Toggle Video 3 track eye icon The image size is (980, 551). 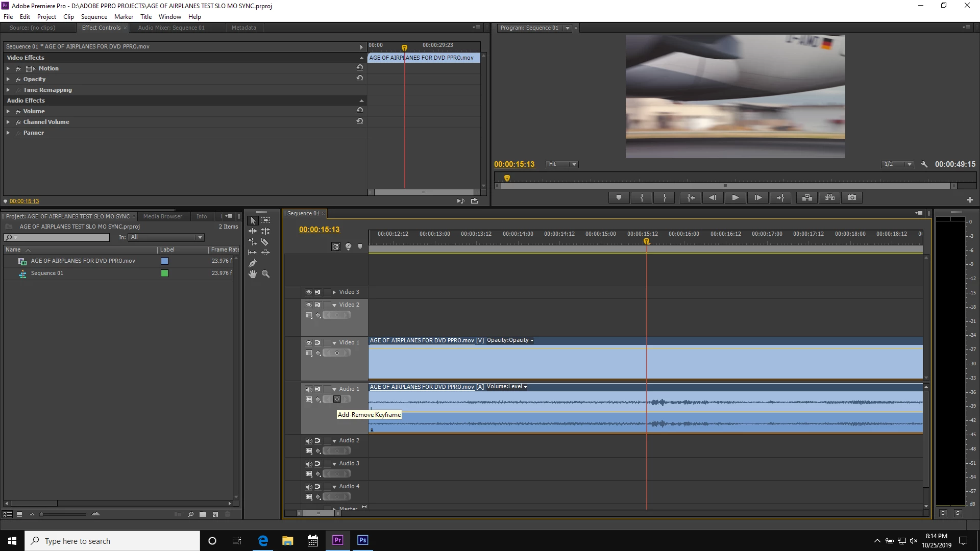[309, 292]
